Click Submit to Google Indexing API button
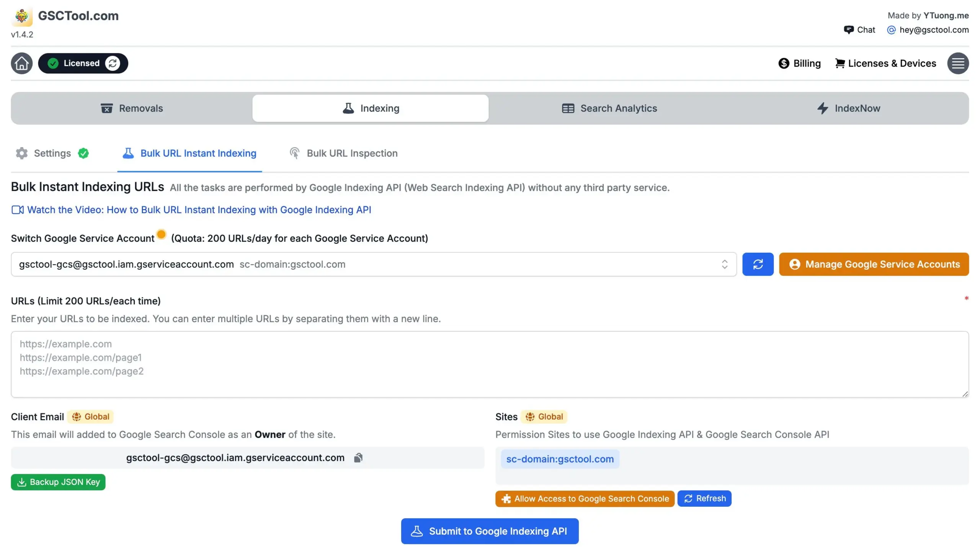 [490, 531]
